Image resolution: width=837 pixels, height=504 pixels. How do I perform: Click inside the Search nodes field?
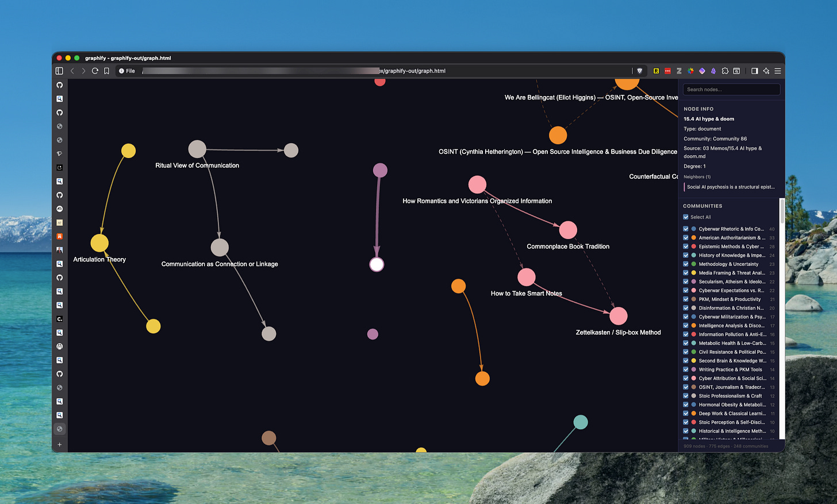tap(731, 89)
